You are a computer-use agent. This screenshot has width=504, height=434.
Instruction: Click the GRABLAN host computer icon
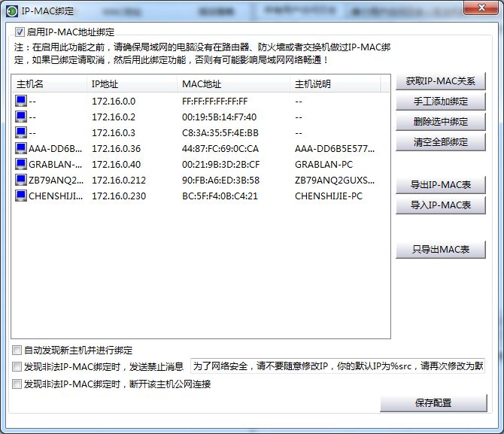pos(21,164)
